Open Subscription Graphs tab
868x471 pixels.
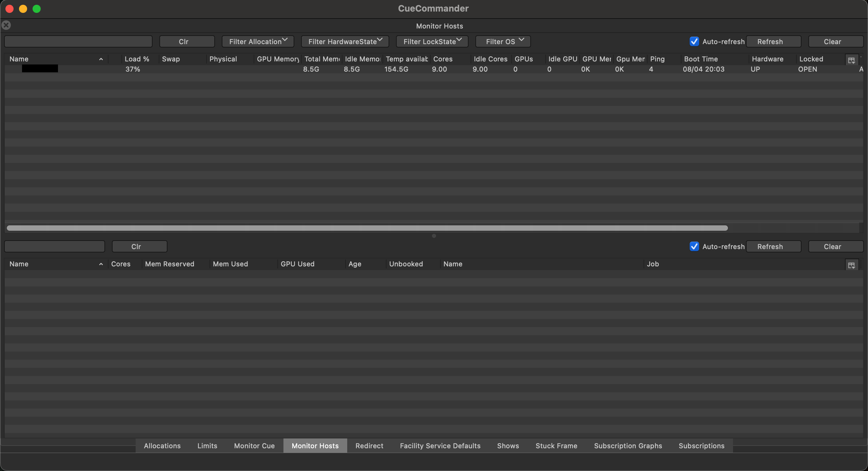[628, 446]
